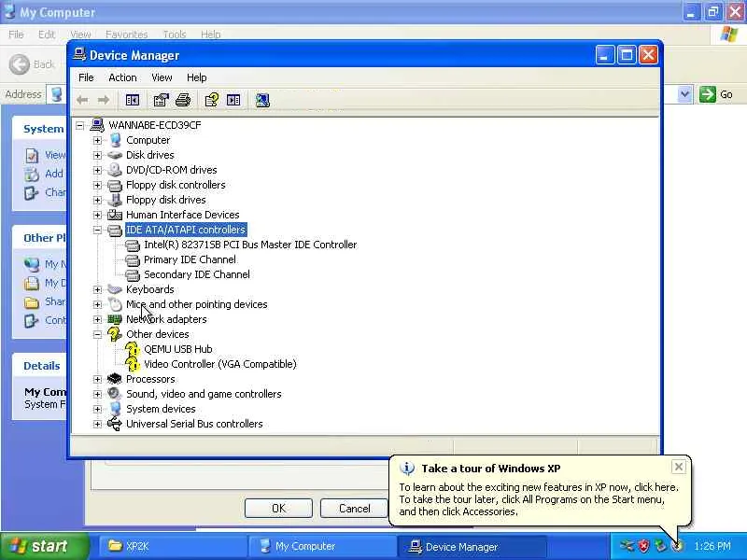Click the Forward arrow in Device Manager toolbar
The image size is (747, 560).
coord(104,100)
